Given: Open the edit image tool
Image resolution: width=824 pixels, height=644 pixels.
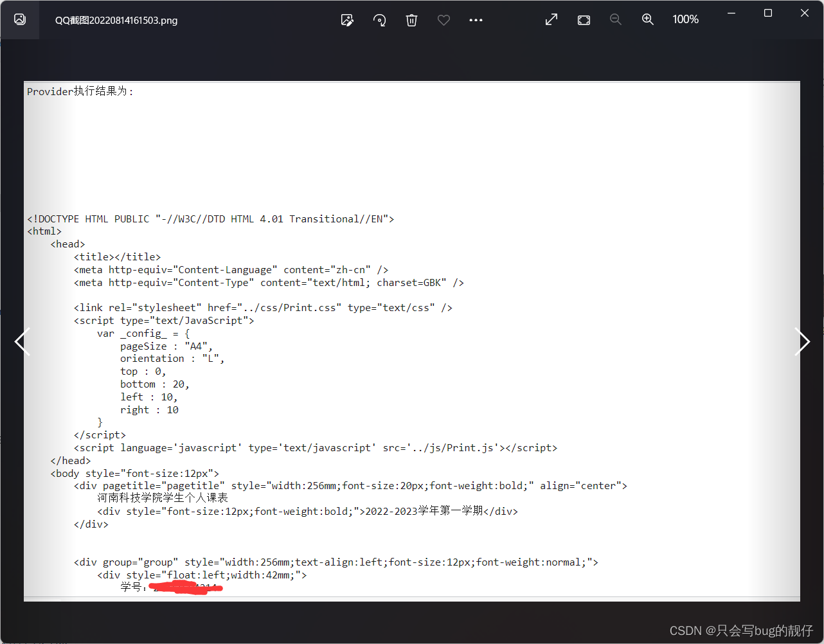Looking at the screenshot, I should [x=347, y=20].
